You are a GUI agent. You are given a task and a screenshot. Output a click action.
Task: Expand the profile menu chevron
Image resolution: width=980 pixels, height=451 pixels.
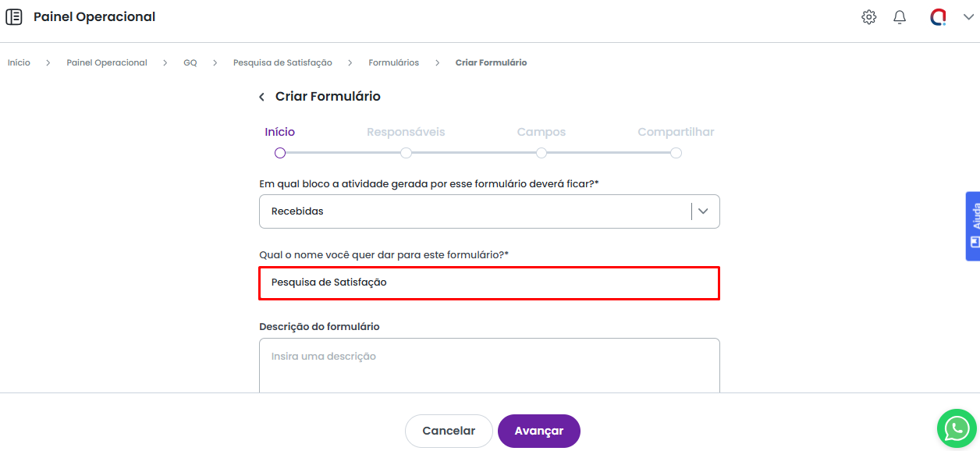968,17
